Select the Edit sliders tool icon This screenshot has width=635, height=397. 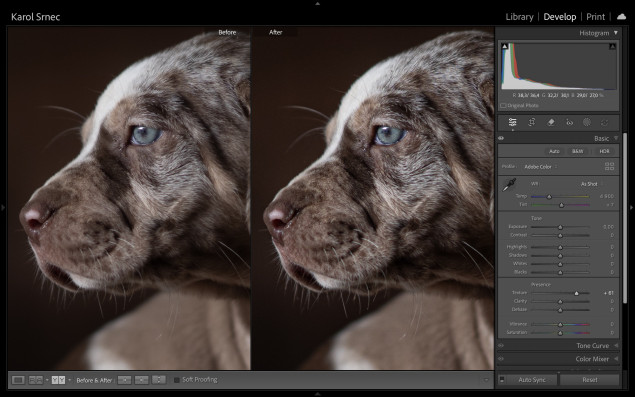(x=512, y=122)
